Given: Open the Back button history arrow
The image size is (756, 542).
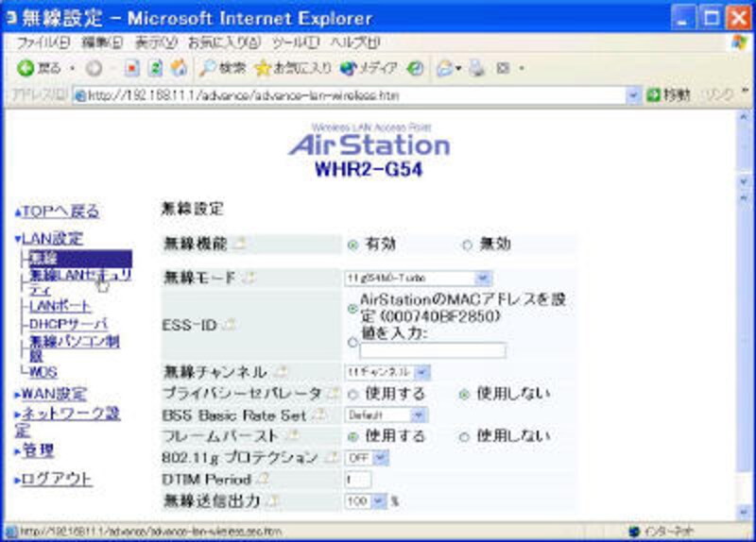Looking at the screenshot, I should (73, 68).
